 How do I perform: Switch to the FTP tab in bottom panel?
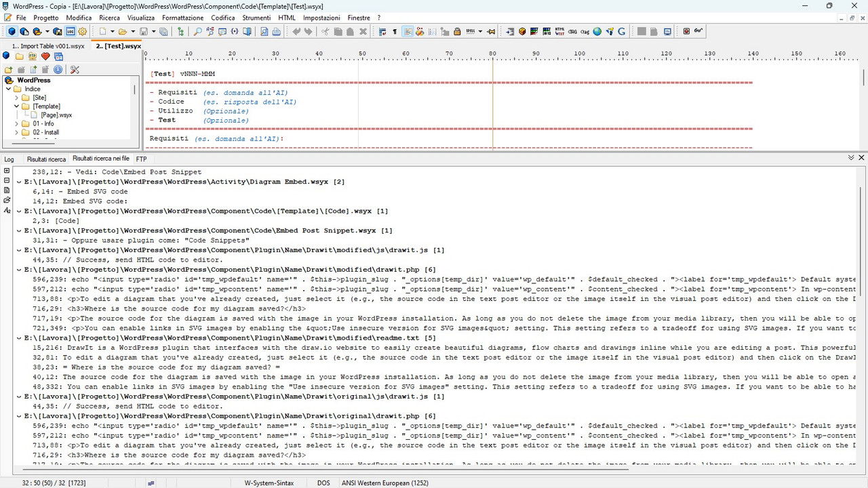pyautogui.click(x=141, y=159)
